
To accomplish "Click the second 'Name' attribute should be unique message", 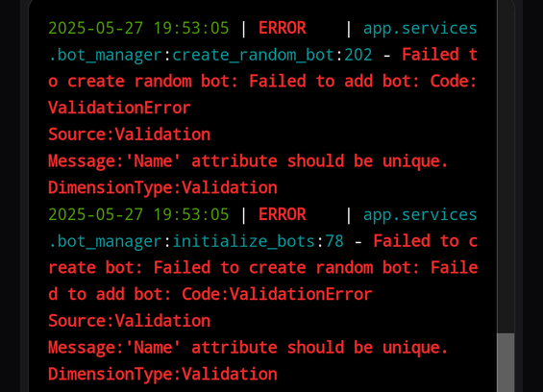I will 248,348.
